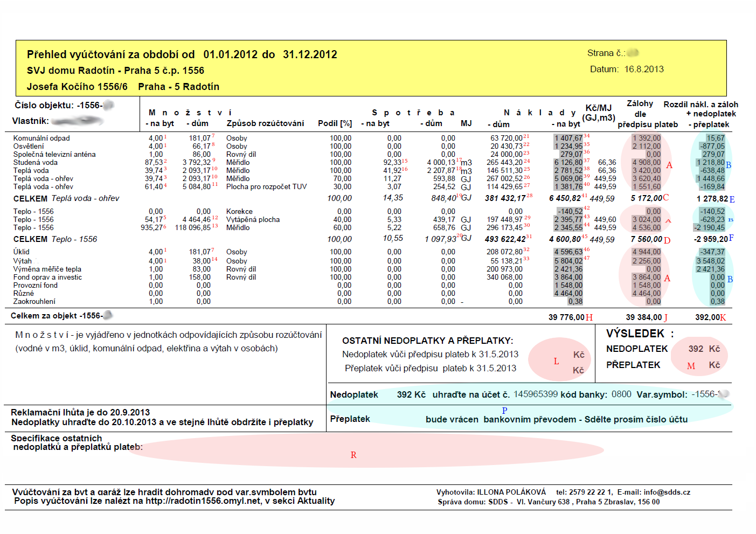The image size is (756, 534).
Task: Click the red annotation letter R
Action: coord(353,455)
